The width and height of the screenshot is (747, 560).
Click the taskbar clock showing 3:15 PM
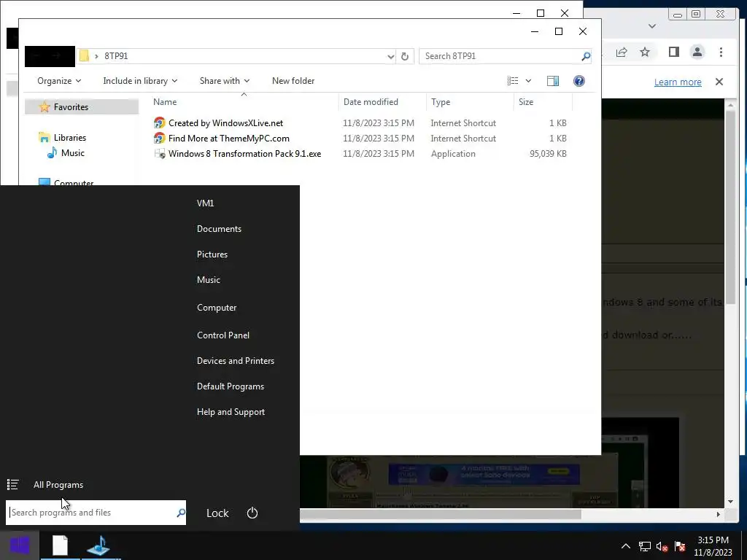(713, 546)
